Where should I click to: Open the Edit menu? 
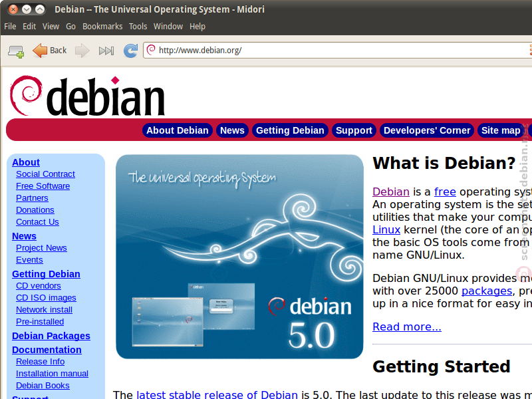[x=29, y=27]
